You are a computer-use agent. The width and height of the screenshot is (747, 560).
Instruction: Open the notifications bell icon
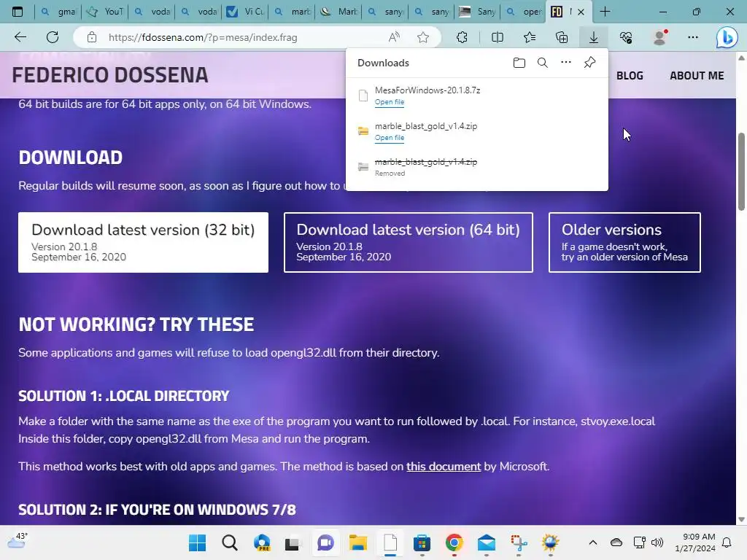click(x=727, y=542)
